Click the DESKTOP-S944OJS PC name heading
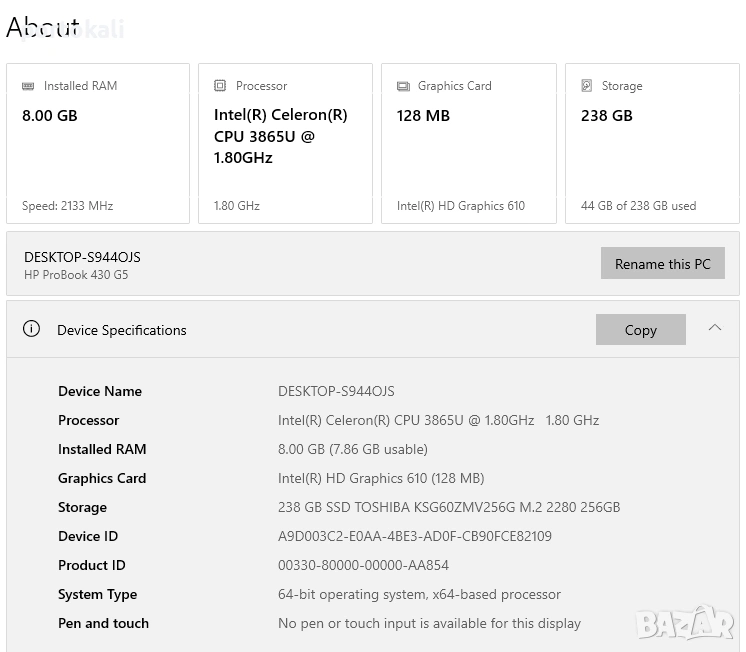 pos(82,257)
